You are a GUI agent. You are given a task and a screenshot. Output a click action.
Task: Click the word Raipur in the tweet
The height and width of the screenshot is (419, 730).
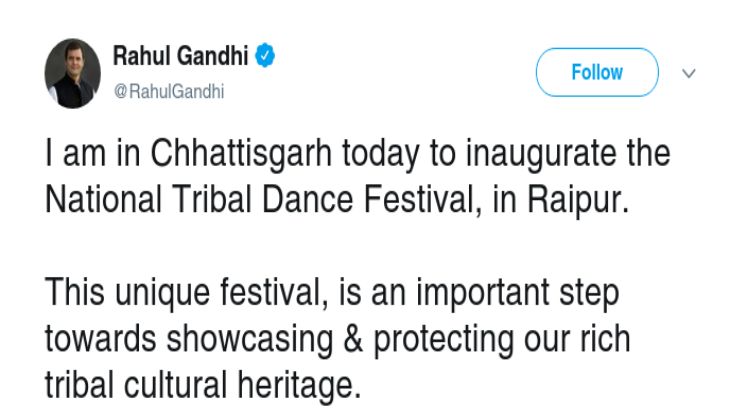click(x=578, y=201)
